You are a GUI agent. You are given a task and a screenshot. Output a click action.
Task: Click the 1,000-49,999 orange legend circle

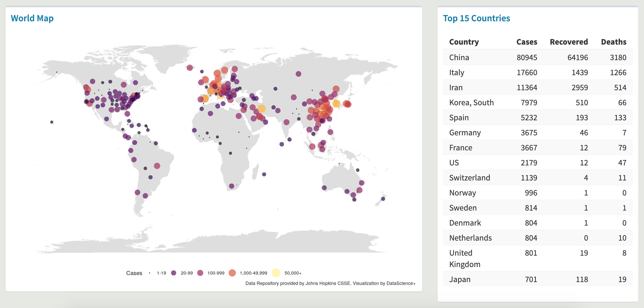pos(232,273)
